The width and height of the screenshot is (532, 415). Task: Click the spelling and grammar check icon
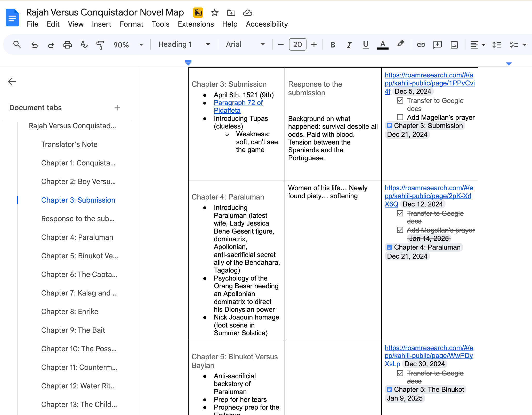84,45
